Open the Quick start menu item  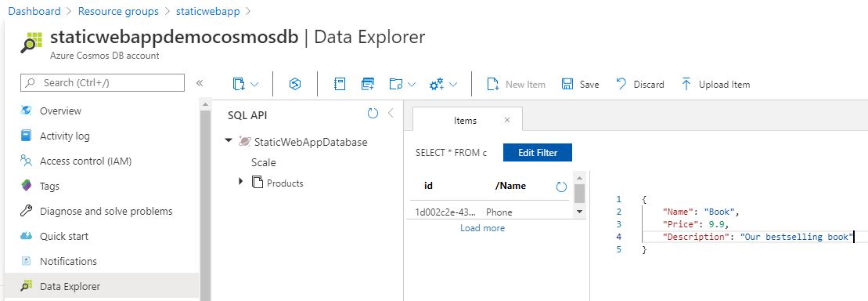(x=64, y=236)
